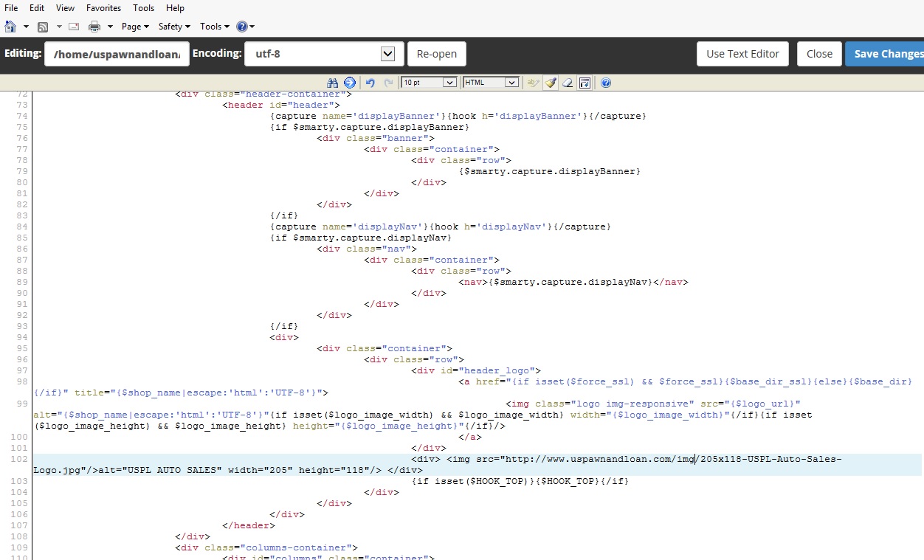Switch using the Use Text Editor button
Viewport: 924px width, 560px height.
point(742,54)
